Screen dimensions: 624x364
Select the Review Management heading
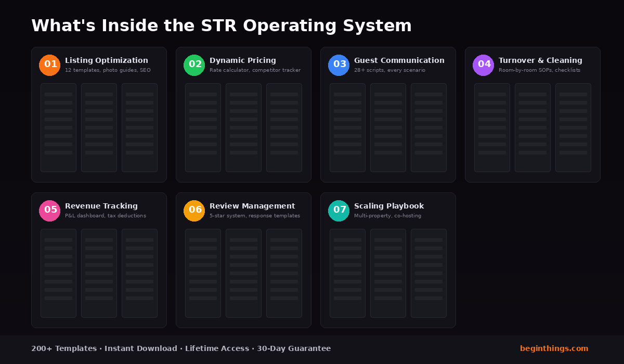tap(252, 206)
